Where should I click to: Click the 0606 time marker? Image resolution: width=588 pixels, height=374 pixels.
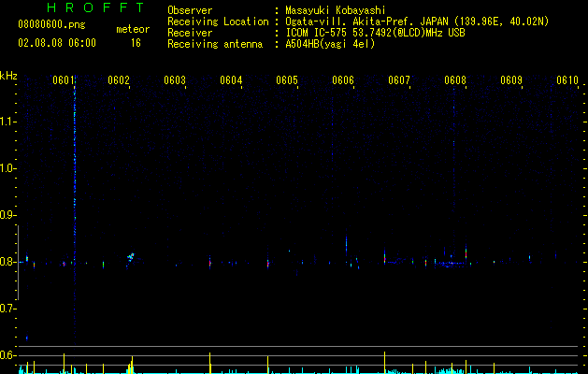343,80
